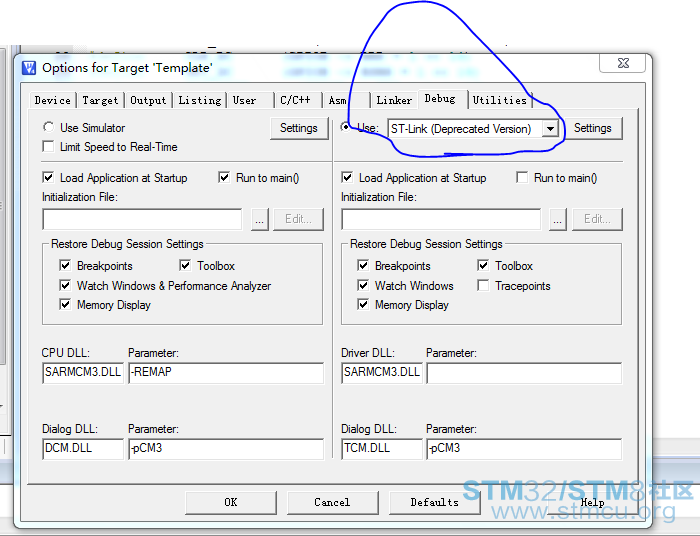Viewport: 700px width, 536px height.
Task: Toggle hardware Memory Display checkbox
Action: click(363, 304)
